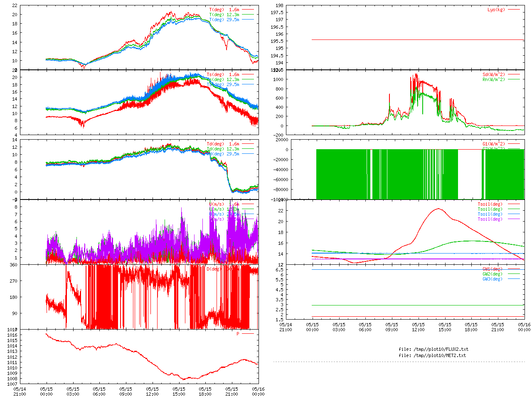
Task: Click the '1016' tick on the pressure plot
Action: point(12,335)
